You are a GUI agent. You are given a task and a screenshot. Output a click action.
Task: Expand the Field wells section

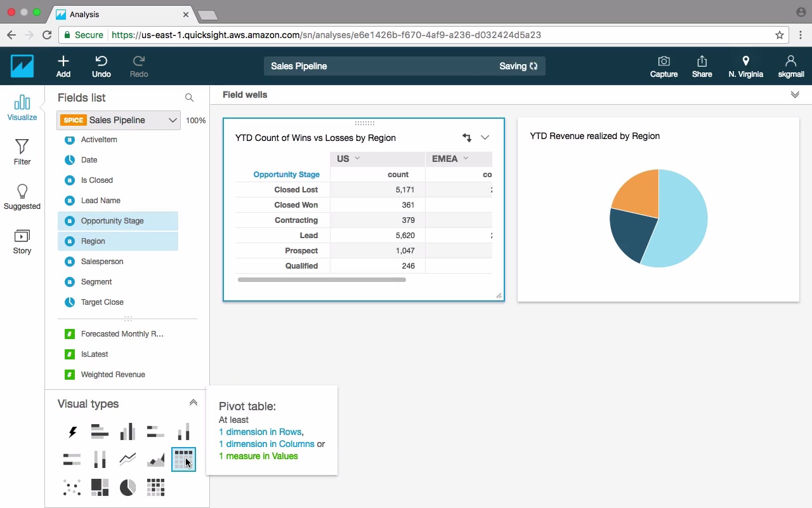(795, 95)
